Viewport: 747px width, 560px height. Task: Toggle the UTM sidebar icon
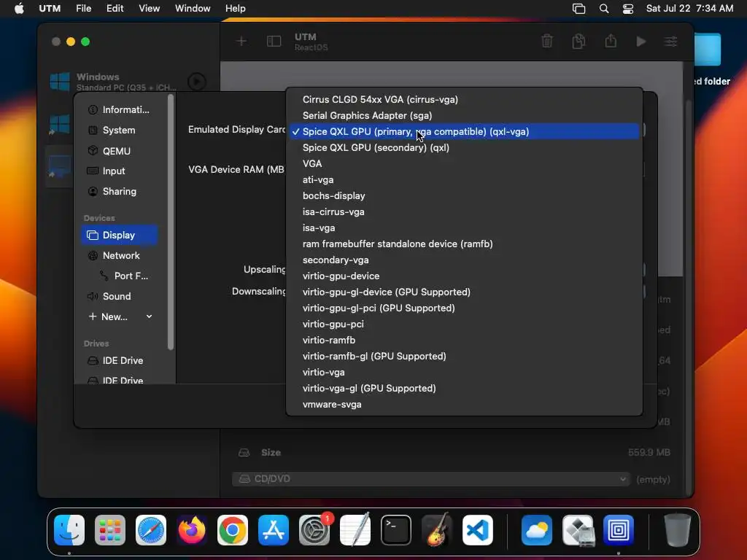(274, 42)
